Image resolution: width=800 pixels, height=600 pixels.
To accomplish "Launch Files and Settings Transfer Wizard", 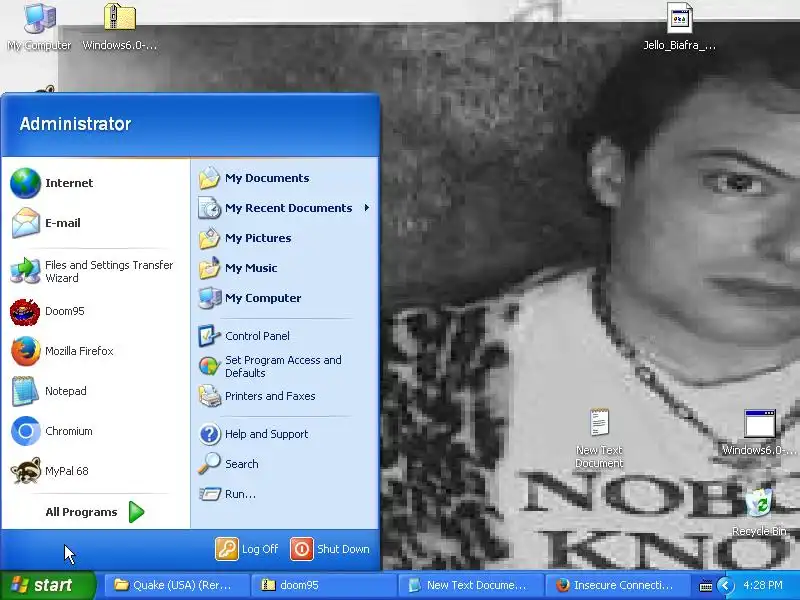I will point(96,271).
